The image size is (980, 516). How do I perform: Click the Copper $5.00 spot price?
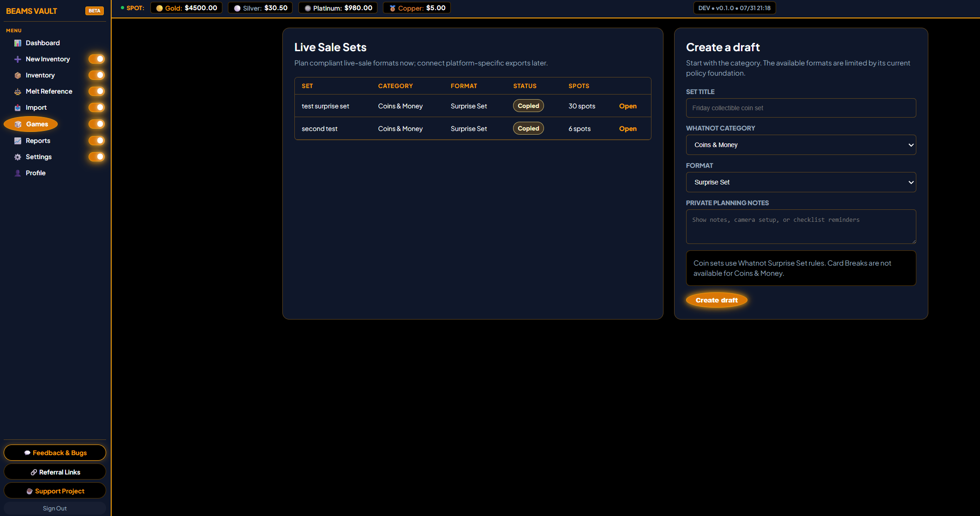pos(417,8)
